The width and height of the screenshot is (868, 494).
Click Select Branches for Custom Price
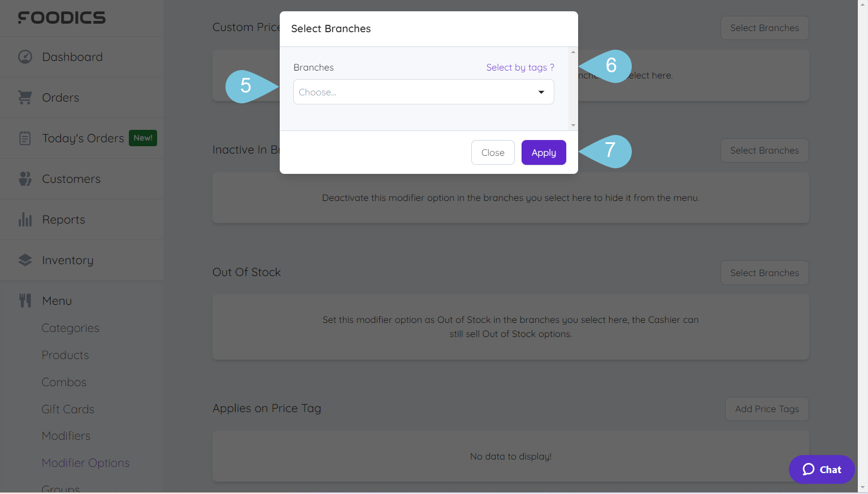point(765,28)
